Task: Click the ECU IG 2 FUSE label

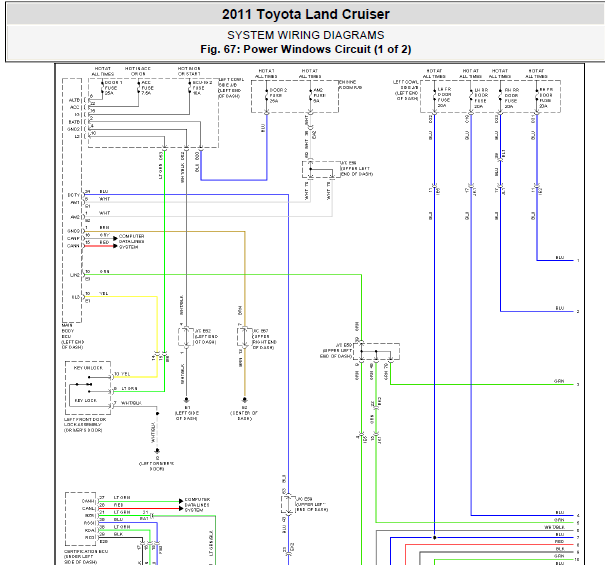Action: click(203, 88)
